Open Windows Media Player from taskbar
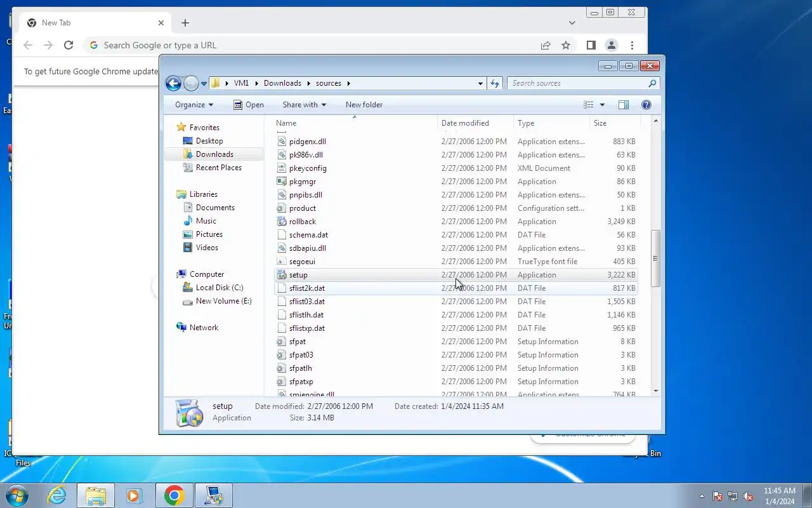Screen dimensions: 812x508 point(134,495)
